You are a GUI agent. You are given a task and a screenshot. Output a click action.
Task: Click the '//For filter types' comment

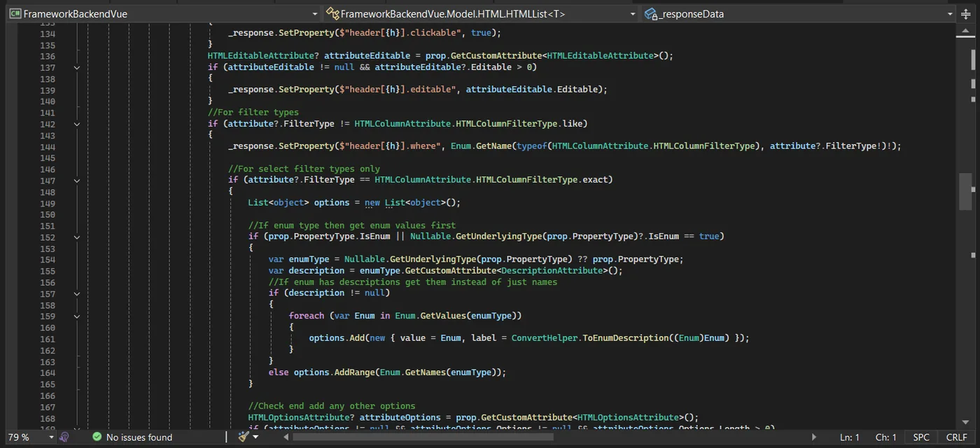pos(253,112)
